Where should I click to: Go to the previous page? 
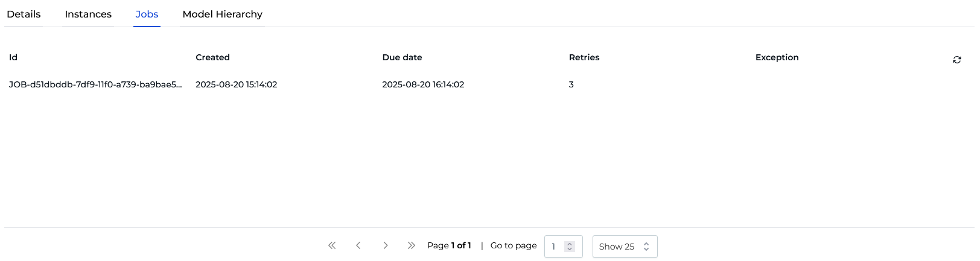pos(358,245)
